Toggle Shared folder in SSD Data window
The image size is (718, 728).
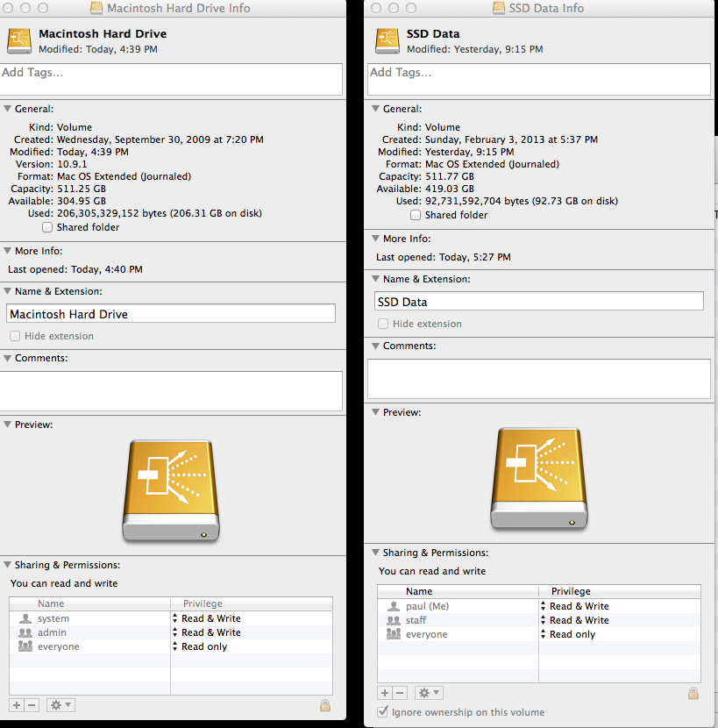coord(416,215)
